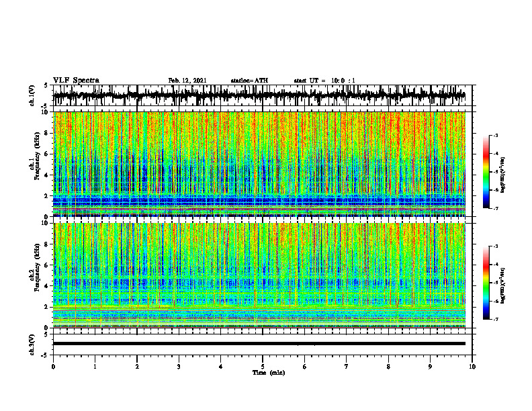Click the "-7" label on ch.2 color bar
Screen dimensions: 532x411
tap(495, 319)
